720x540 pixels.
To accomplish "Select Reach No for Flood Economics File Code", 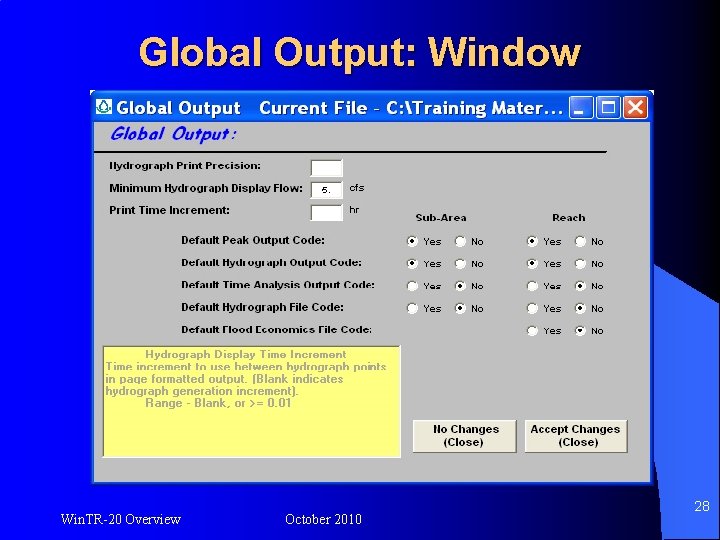I will pyautogui.click(x=580, y=331).
